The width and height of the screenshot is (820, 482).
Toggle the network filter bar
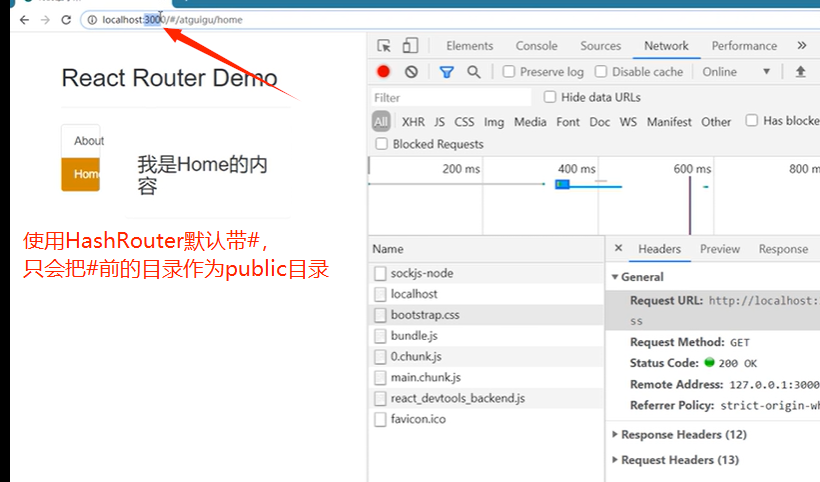point(446,72)
